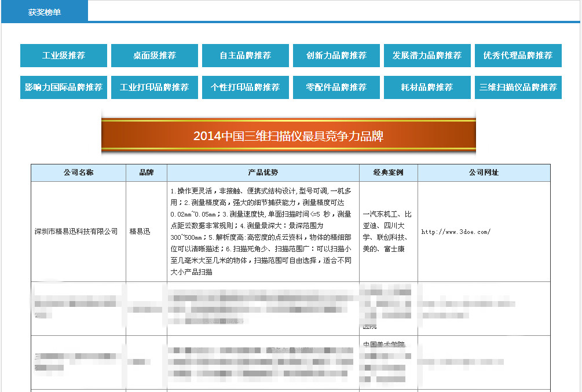
Task: Show 个性打印品牌推荐 list
Action: pos(246,87)
